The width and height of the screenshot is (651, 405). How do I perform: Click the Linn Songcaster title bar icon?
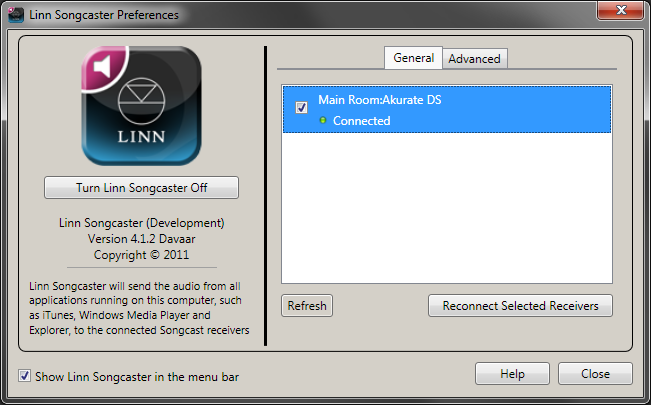(x=16, y=15)
